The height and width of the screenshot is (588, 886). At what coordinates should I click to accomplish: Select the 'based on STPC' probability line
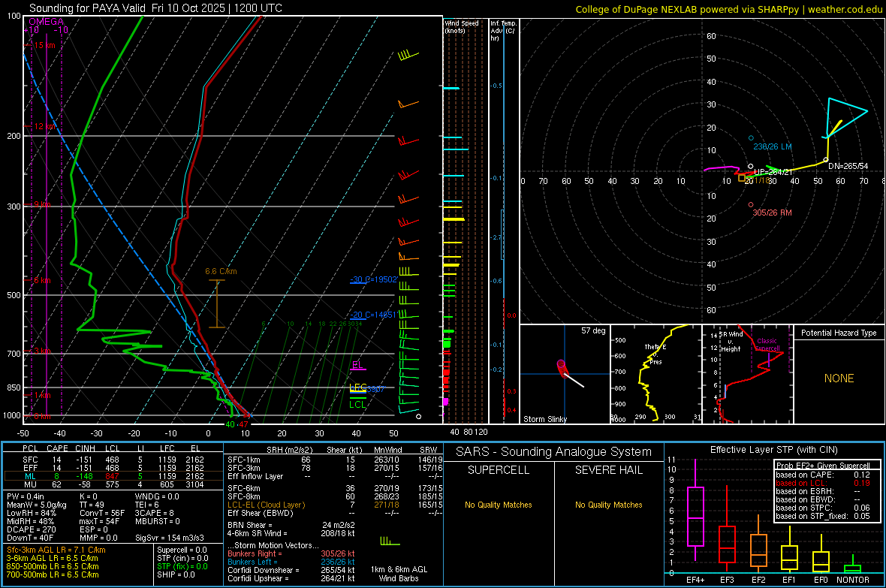click(823, 508)
